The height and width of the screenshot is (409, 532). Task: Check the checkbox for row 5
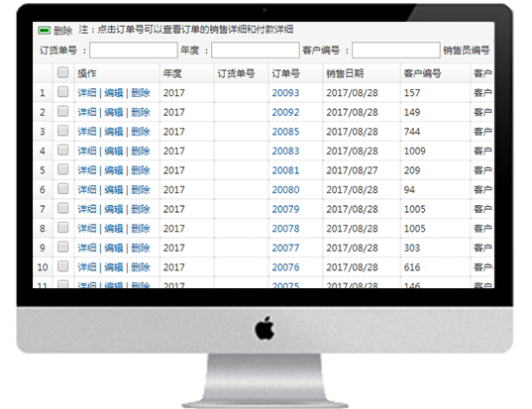(x=62, y=169)
